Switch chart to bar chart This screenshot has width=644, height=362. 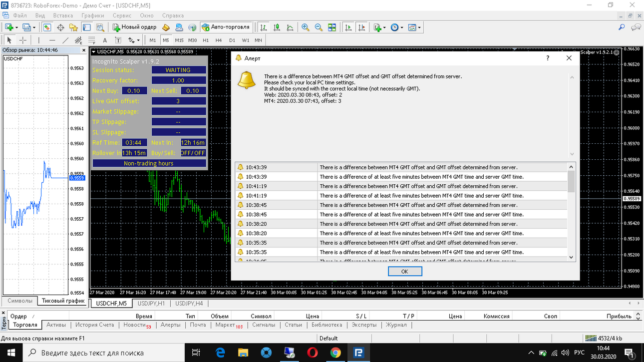[264, 27]
